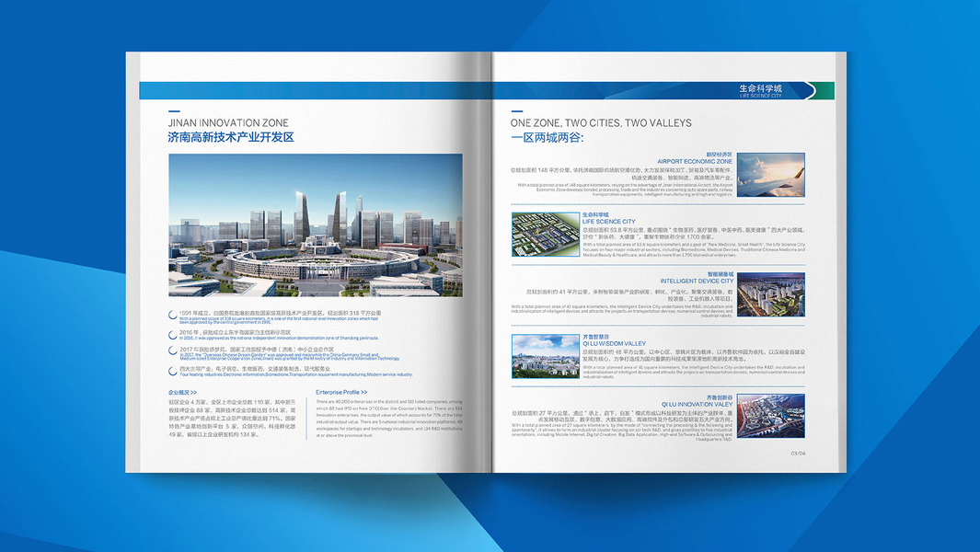
Task: Click the "AIRPORT ECONOMIC ZONE" heading
Action: point(695,161)
